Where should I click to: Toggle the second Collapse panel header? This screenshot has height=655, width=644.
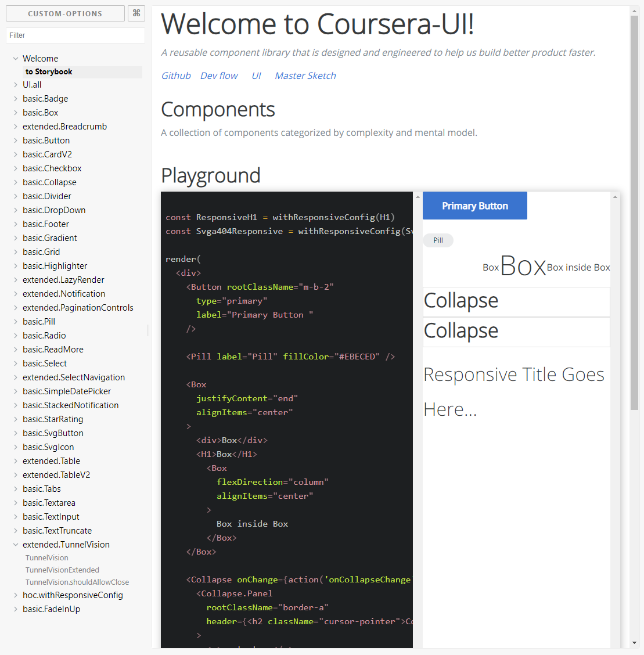coord(516,332)
